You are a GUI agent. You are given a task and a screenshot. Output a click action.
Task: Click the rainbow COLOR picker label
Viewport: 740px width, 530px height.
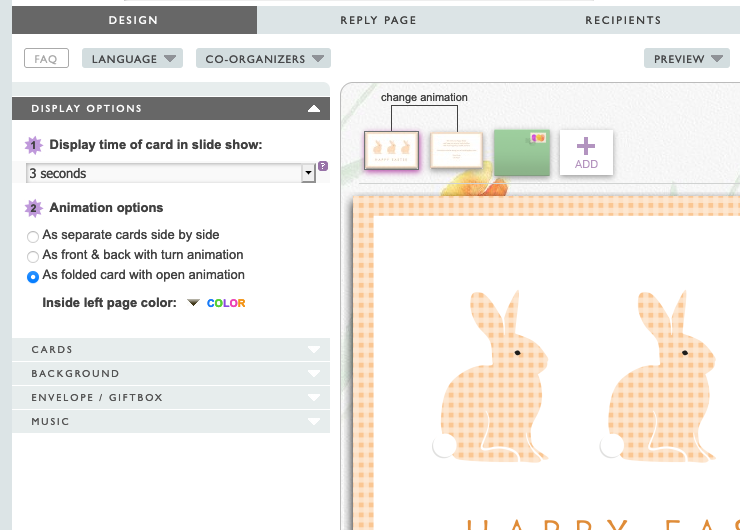[226, 303]
